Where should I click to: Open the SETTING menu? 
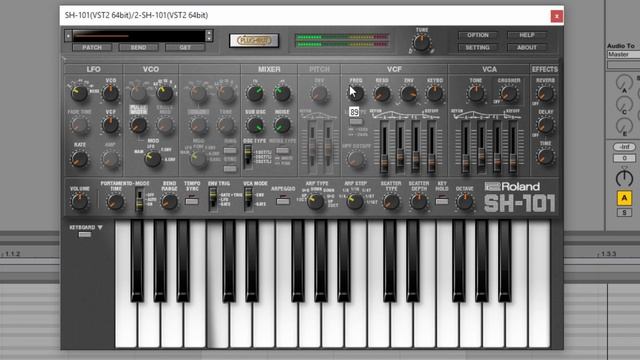click(478, 48)
